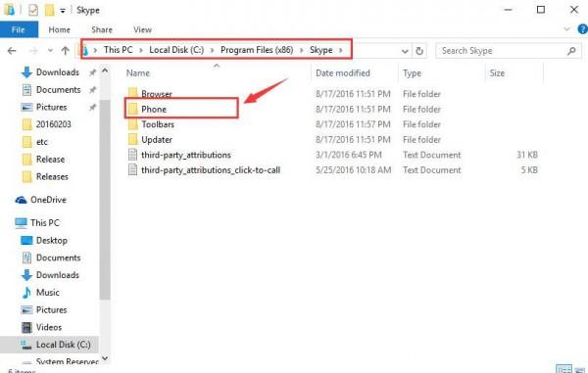The height and width of the screenshot is (373, 588).
Task: Select the Updater folder
Action: tap(157, 140)
